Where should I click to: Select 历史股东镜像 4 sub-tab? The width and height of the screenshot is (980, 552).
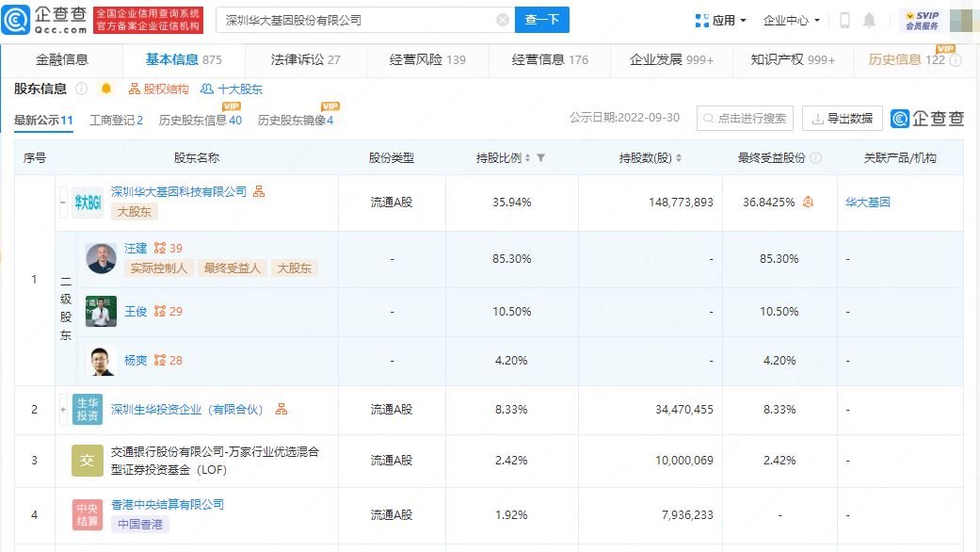pos(295,120)
